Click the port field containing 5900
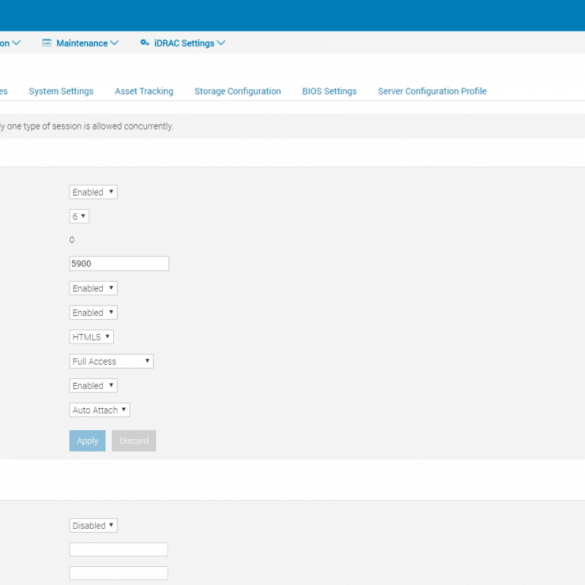The image size is (585, 585). point(119,263)
